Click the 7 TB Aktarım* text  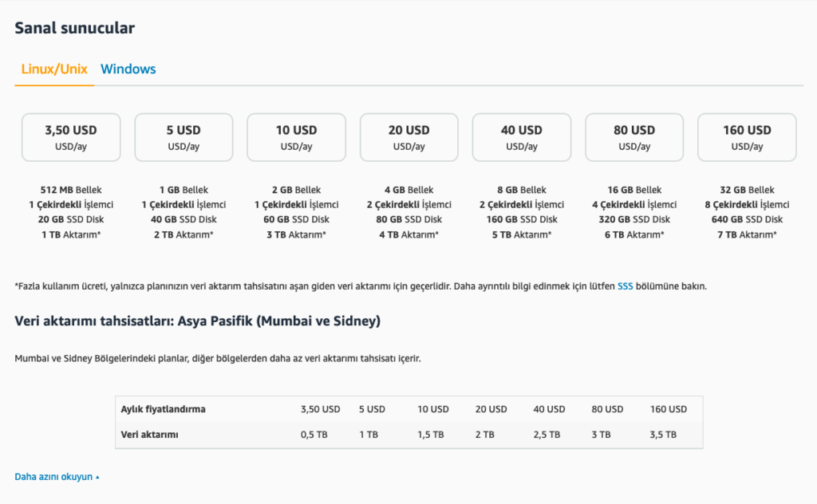pyautogui.click(x=747, y=234)
